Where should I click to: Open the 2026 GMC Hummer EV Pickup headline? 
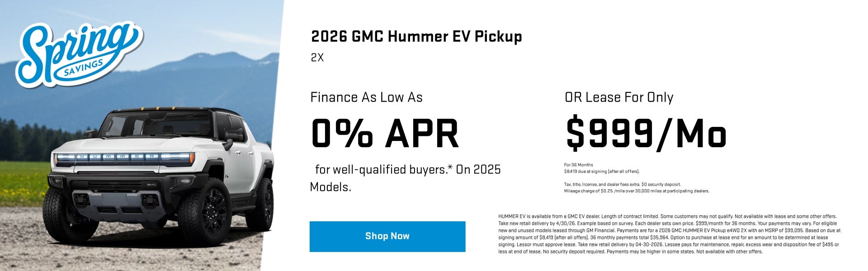tap(416, 37)
